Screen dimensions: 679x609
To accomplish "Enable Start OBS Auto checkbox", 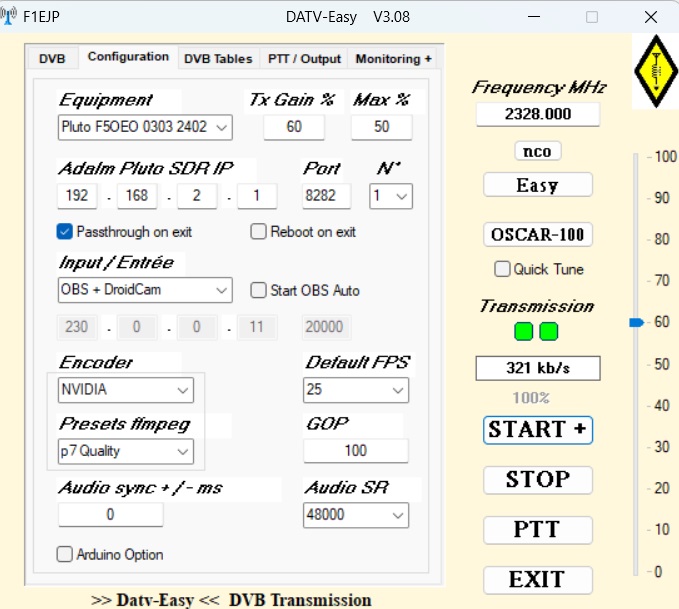I will pyautogui.click(x=258, y=291).
